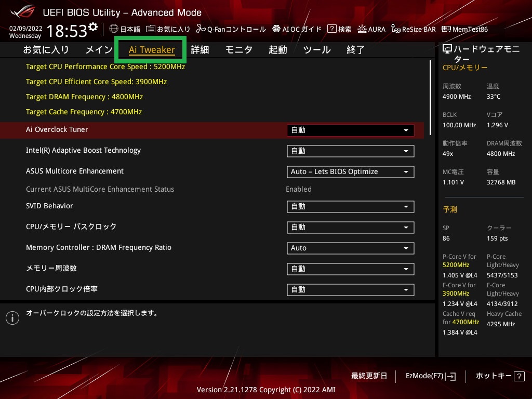Open the clock settings gear icon
The image size is (532, 399).
coord(93,27)
